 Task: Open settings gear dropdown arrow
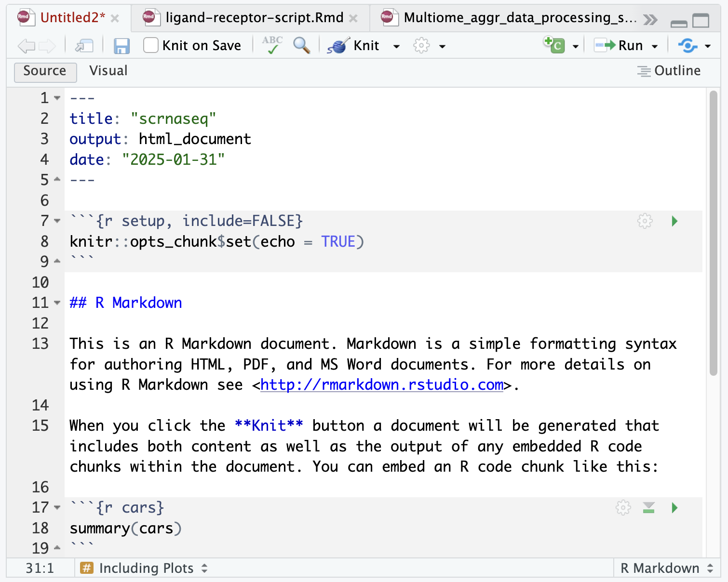coord(442,47)
